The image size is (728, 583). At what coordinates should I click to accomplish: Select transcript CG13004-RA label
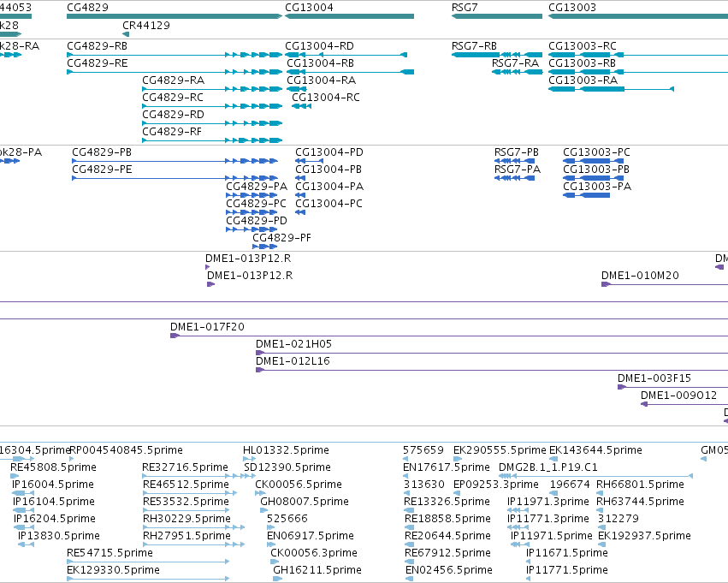(322, 80)
